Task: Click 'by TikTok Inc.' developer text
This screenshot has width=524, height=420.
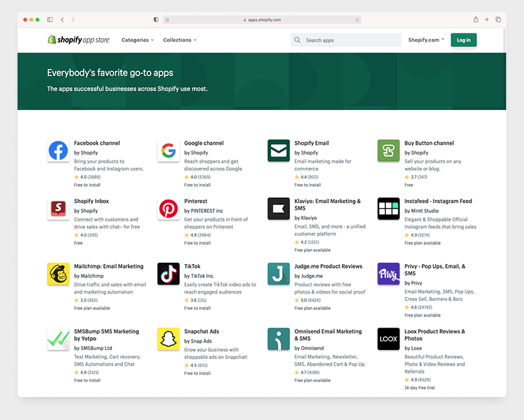Action: 199,277
